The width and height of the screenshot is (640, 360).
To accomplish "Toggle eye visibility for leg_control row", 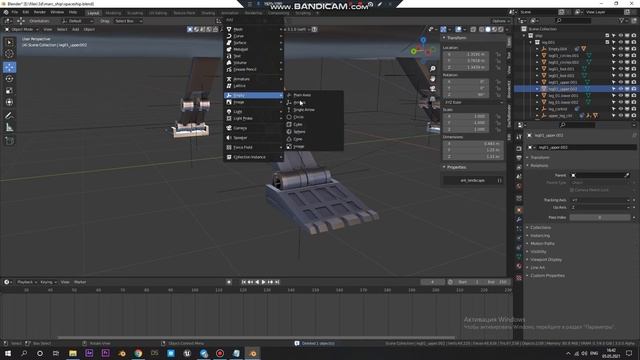I will [x=620, y=109].
